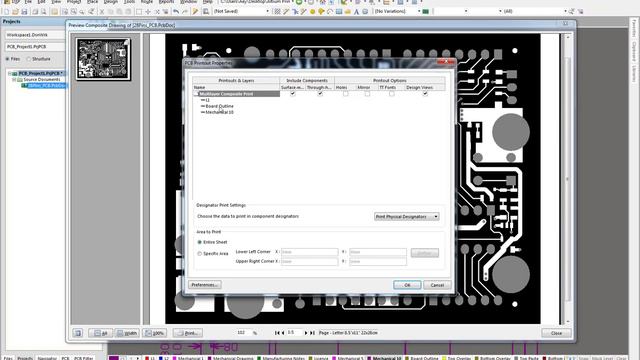Viewport: 640px width, 360px height.
Task: Open the Design menu
Action: click(x=111, y=2)
